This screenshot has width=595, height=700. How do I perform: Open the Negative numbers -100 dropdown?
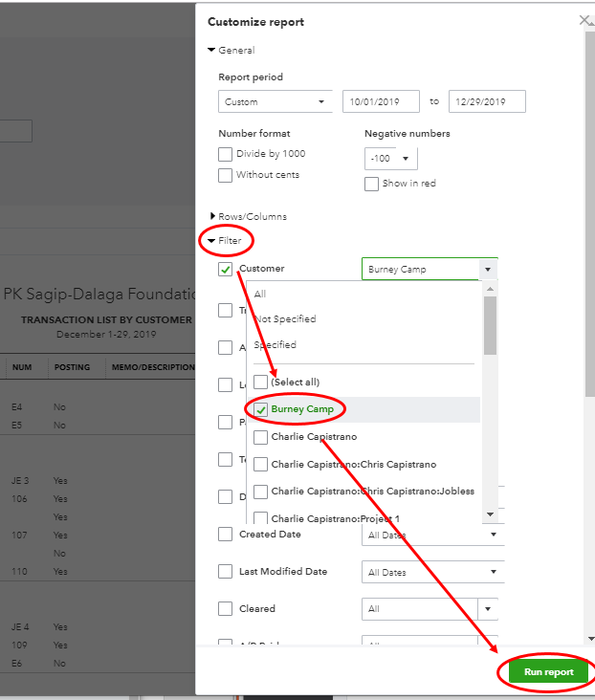pyautogui.click(x=391, y=159)
